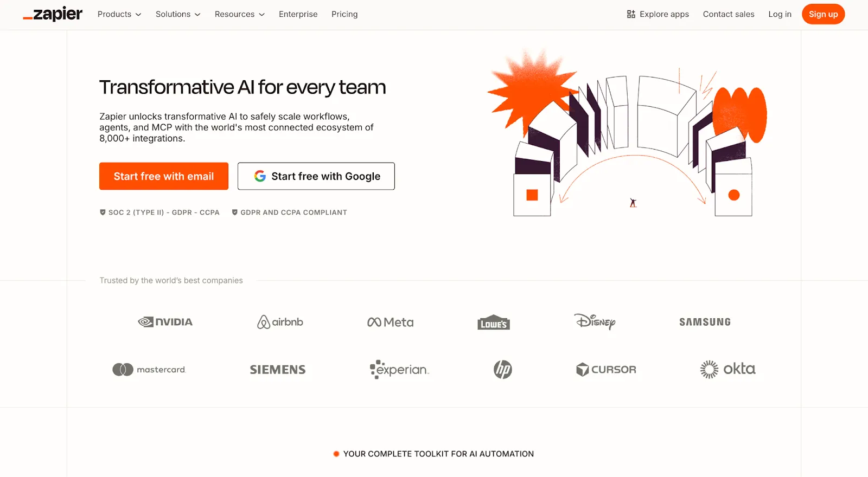Image resolution: width=868 pixels, height=477 pixels.
Task: Click the Sign up button
Action: (823, 14)
